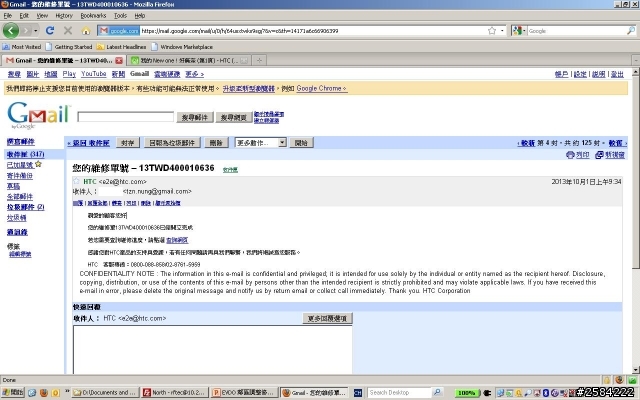Open the 垃圾郵件 (2) spam folder
640x400 pixels.
pos(25,207)
